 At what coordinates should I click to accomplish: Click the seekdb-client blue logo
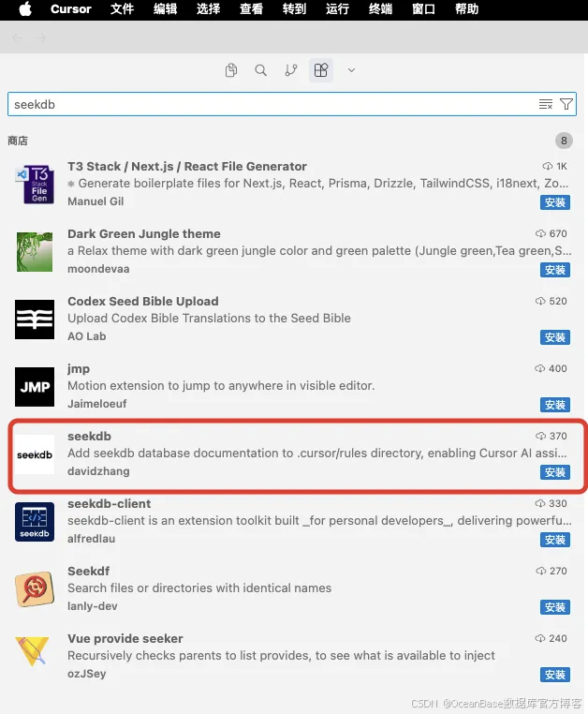click(35, 522)
